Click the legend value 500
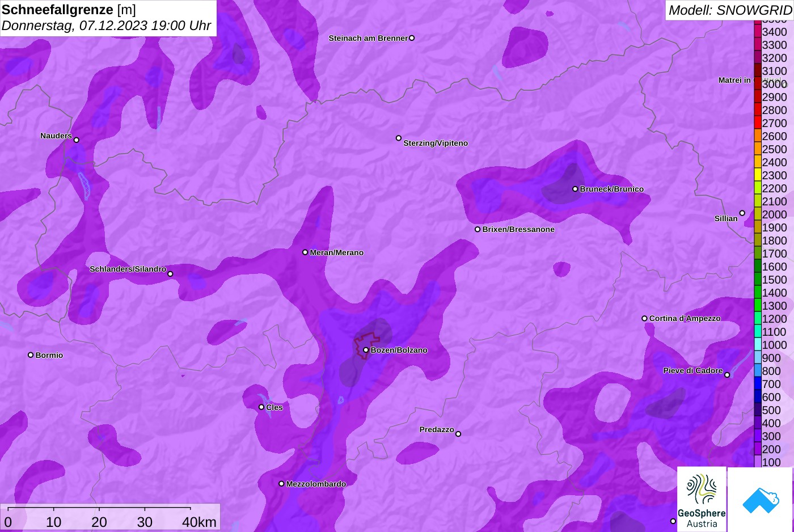The image size is (794, 532). pos(771,410)
